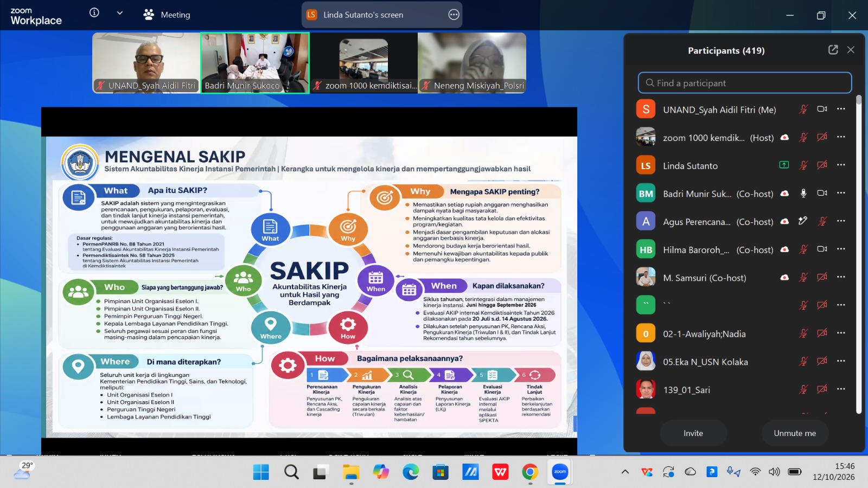Click Badri Munir Sukoco's active microphone icon
868x488 pixels.
(803, 193)
